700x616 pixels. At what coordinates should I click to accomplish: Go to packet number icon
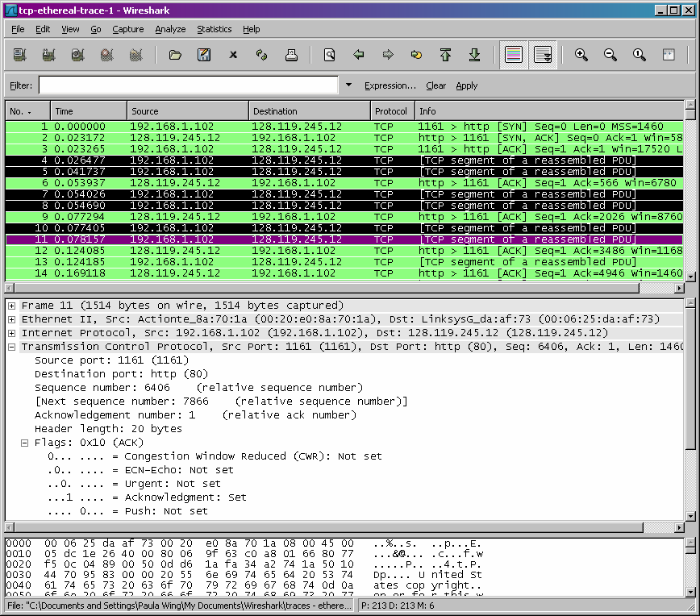(x=416, y=55)
